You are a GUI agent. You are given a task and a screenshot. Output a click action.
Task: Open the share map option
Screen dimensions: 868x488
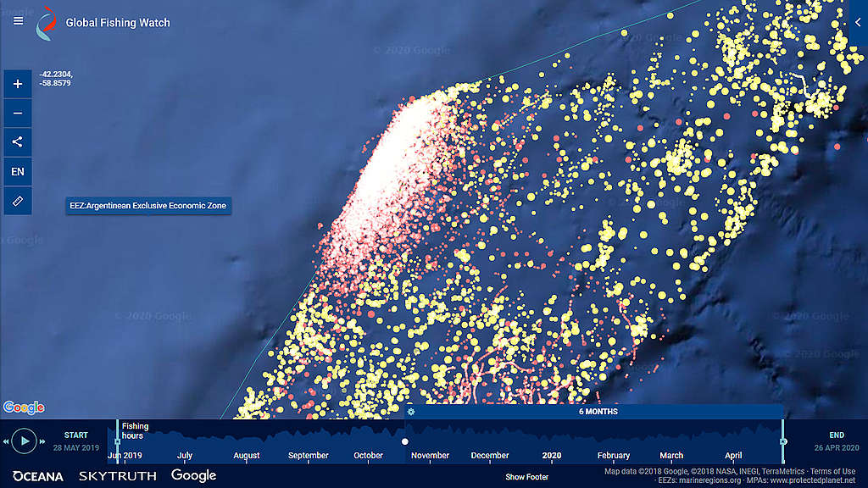18,142
